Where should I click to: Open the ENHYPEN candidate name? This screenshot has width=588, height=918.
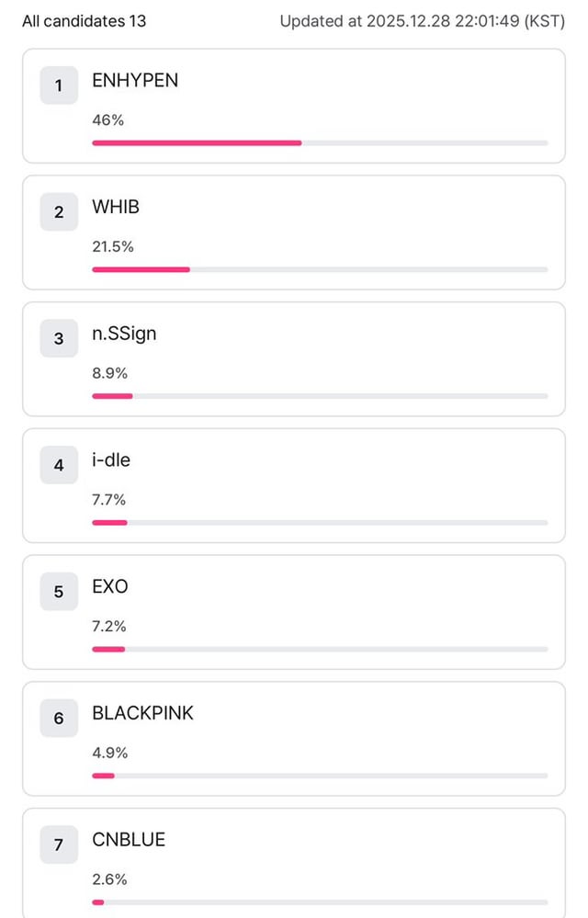135,81
